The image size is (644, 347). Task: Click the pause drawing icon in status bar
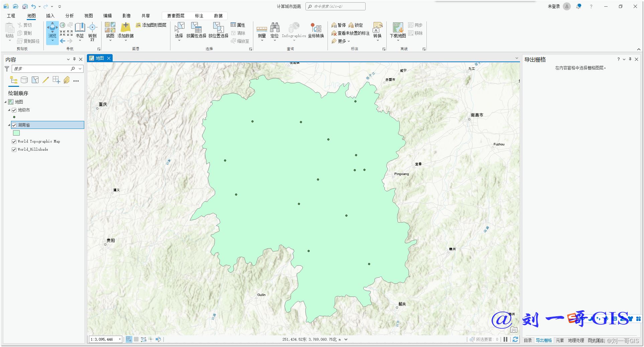point(506,339)
